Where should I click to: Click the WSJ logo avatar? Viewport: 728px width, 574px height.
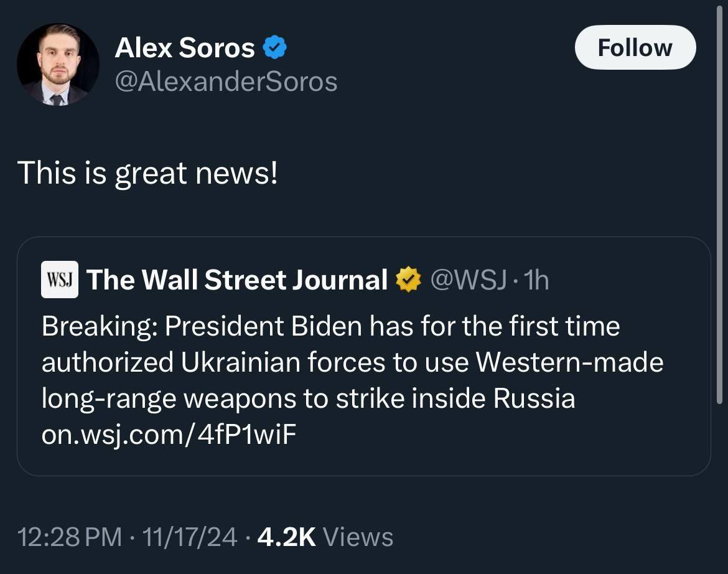60,280
